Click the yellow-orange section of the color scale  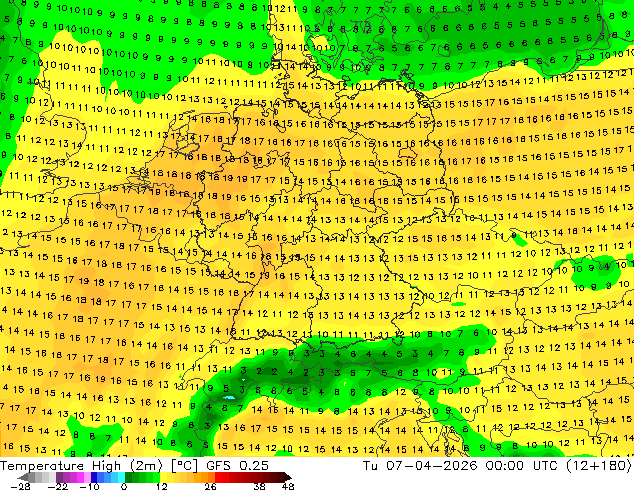[x=187, y=477]
